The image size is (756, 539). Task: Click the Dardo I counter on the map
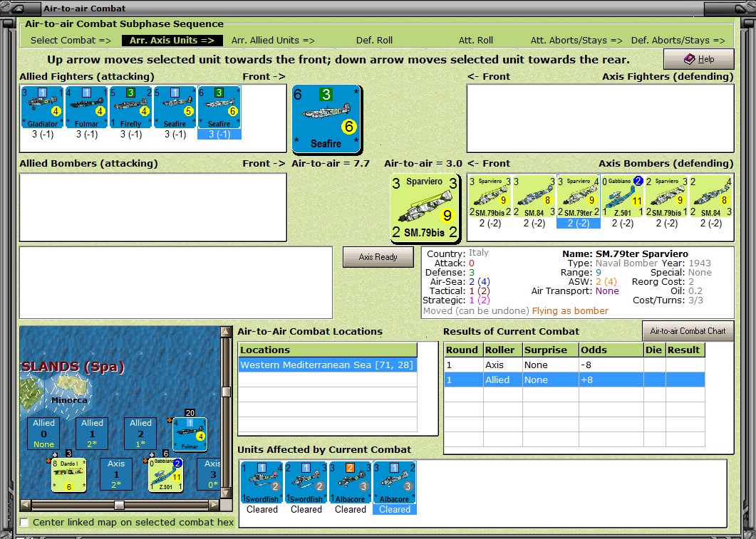(x=69, y=475)
